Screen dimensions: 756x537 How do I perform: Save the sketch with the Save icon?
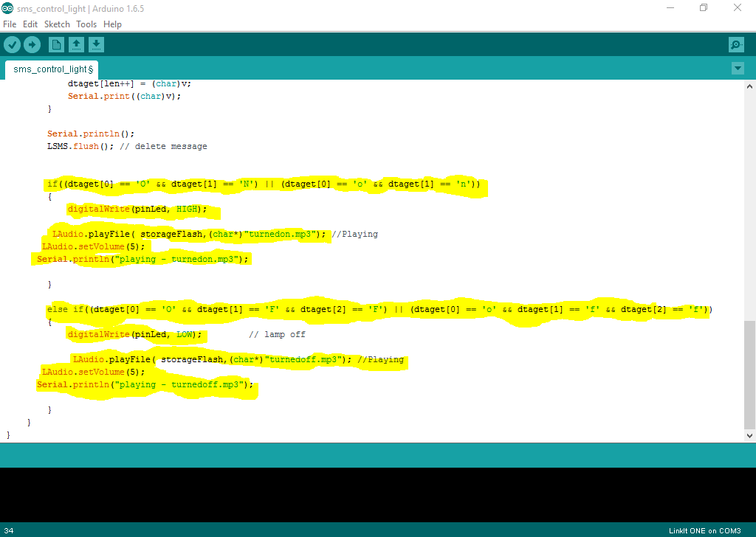tap(96, 45)
